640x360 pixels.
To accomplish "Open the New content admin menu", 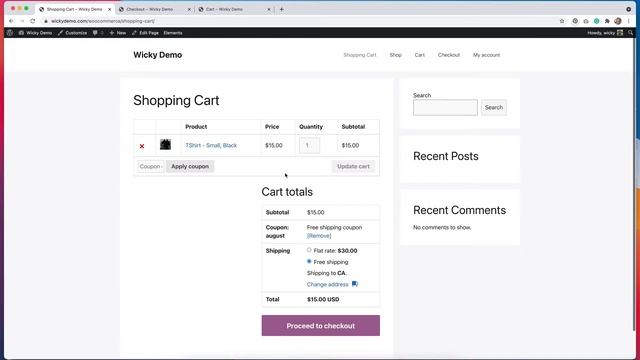I will (x=118, y=33).
